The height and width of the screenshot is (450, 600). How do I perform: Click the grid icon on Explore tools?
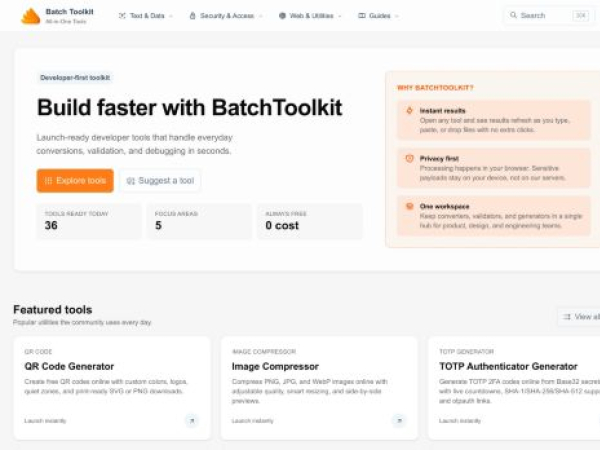[49, 181]
